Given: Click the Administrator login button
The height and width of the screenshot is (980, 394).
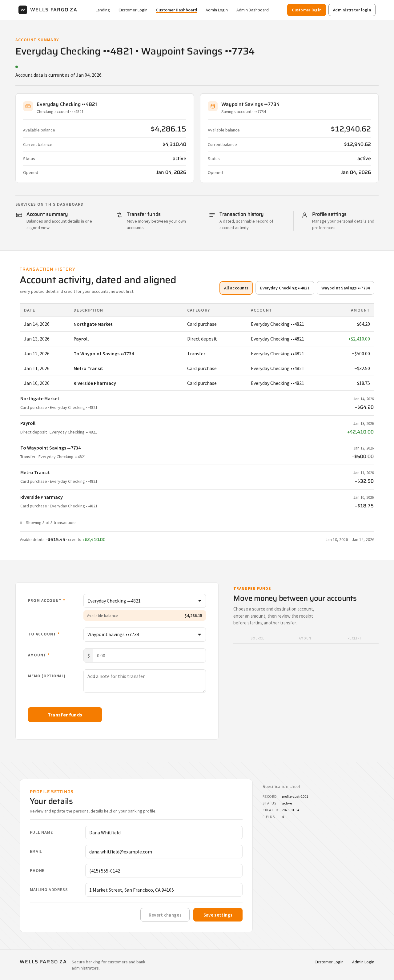Looking at the screenshot, I should pyautogui.click(x=352, y=10).
